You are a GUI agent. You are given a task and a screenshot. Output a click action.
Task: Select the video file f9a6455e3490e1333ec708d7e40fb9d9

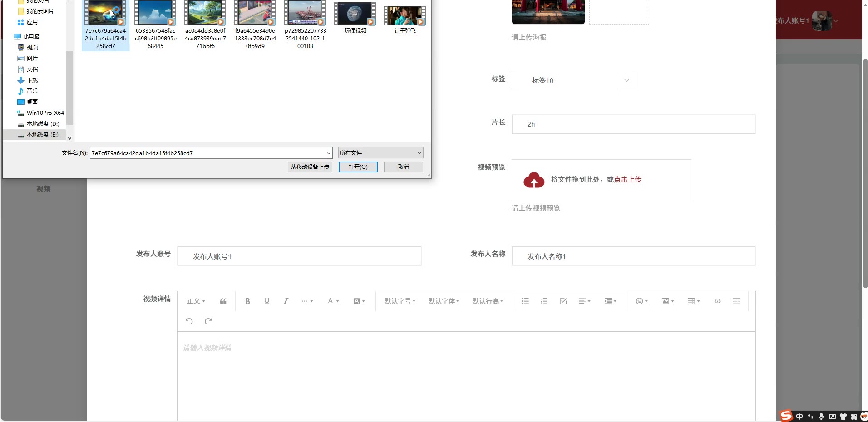pos(255,25)
